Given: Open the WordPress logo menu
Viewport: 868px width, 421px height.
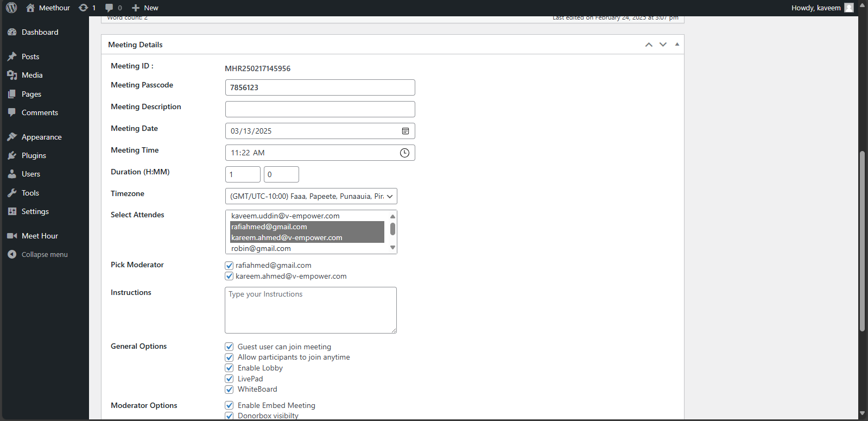Looking at the screenshot, I should pyautogui.click(x=11, y=8).
